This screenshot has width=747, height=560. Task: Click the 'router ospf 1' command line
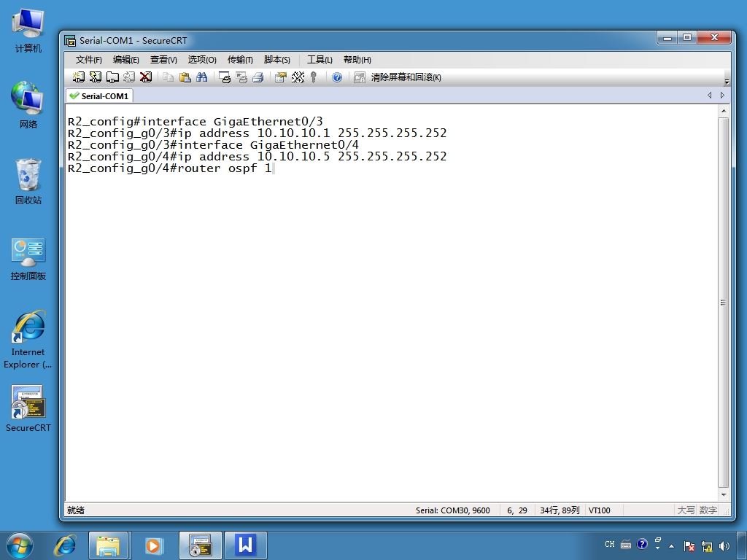(169, 168)
